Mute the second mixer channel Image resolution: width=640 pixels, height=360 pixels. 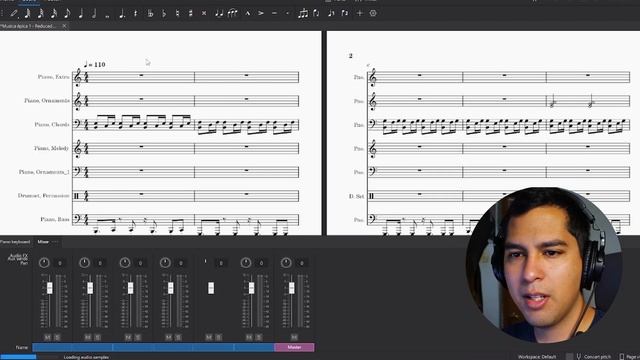(x=88, y=337)
